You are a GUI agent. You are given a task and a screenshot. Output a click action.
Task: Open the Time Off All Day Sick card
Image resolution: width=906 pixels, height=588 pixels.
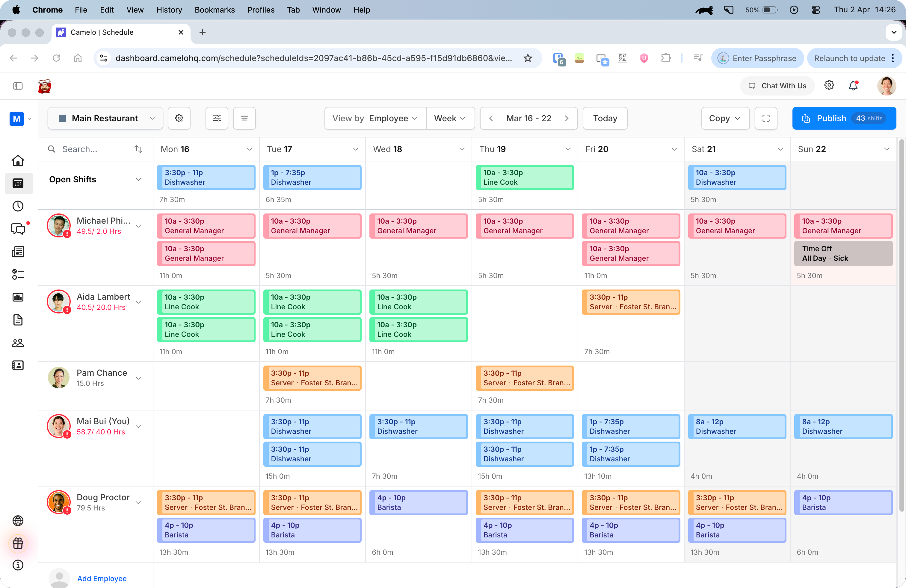(x=843, y=253)
